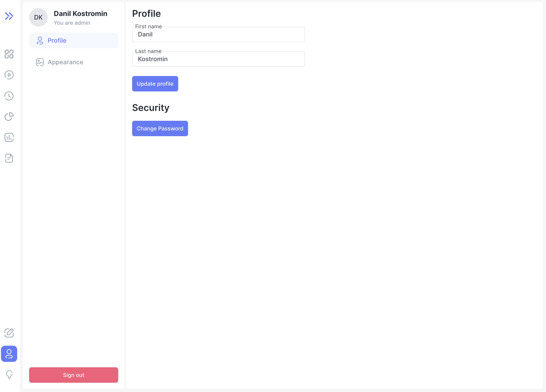
Task: Click the Update profile button
Action: (155, 84)
